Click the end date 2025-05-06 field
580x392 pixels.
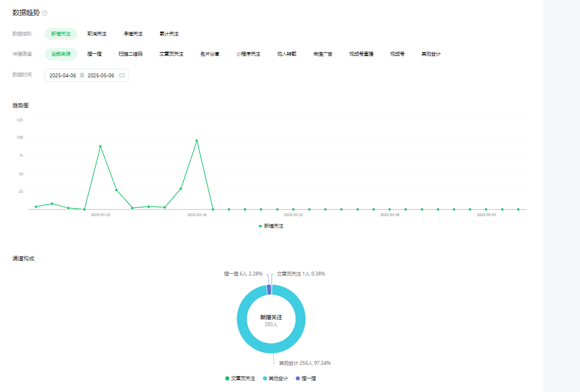tap(101, 76)
